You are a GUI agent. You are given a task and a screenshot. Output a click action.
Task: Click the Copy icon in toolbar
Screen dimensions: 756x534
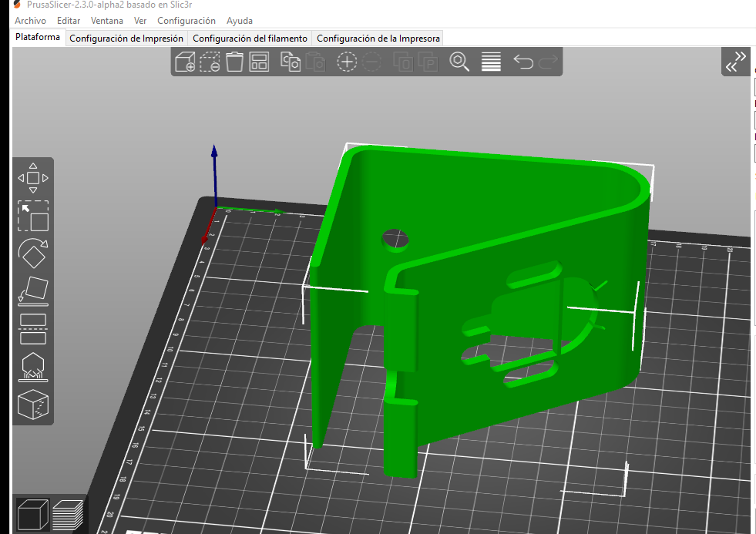click(x=291, y=62)
